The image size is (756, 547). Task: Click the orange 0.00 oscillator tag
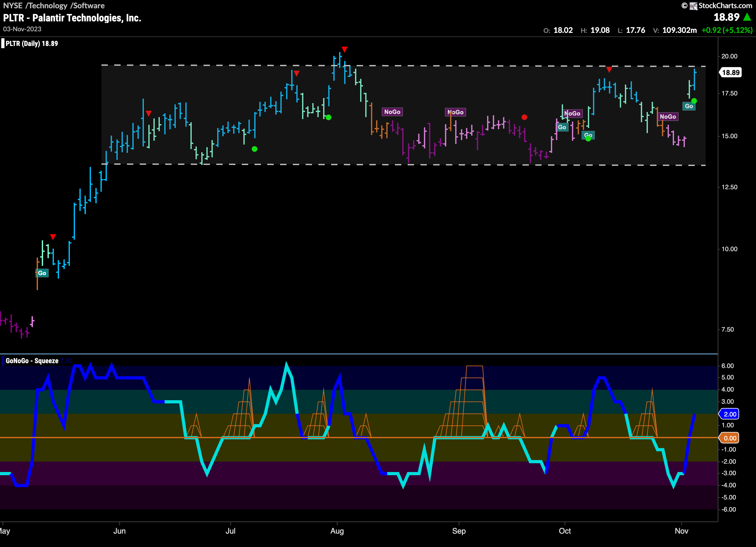[729, 438]
